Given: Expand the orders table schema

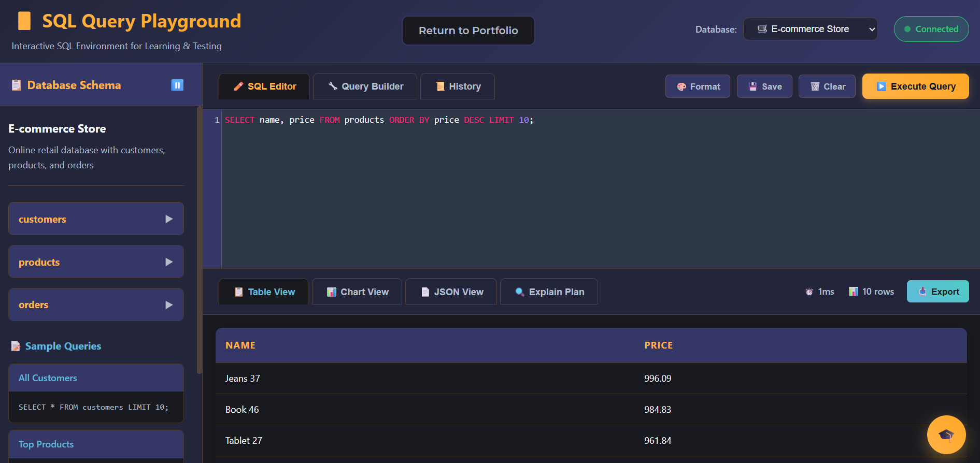Looking at the screenshot, I should pos(96,305).
